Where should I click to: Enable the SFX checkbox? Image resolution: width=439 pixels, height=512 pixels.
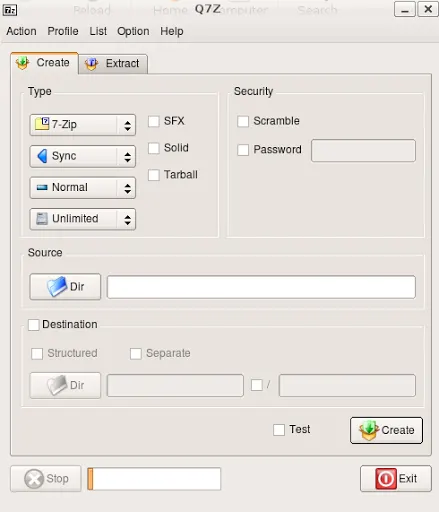(154, 121)
